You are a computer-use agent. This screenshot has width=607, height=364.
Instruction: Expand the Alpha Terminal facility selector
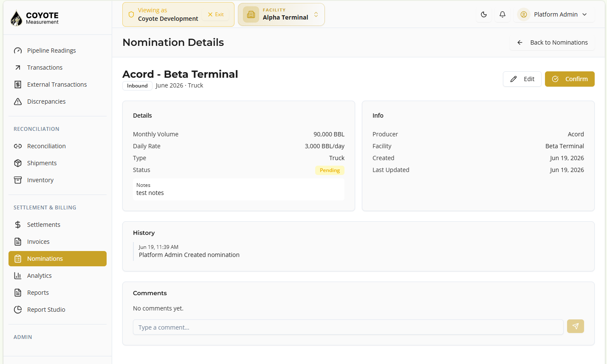pos(281,14)
